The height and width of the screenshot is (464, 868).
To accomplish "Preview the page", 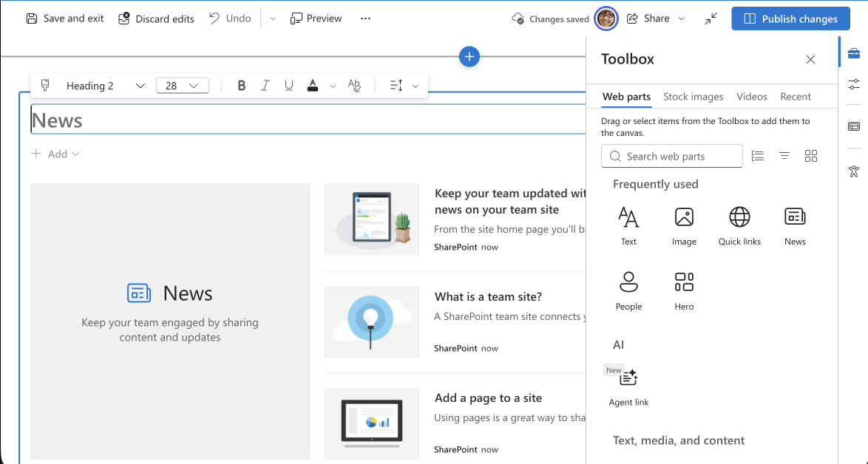I will point(316,18).
